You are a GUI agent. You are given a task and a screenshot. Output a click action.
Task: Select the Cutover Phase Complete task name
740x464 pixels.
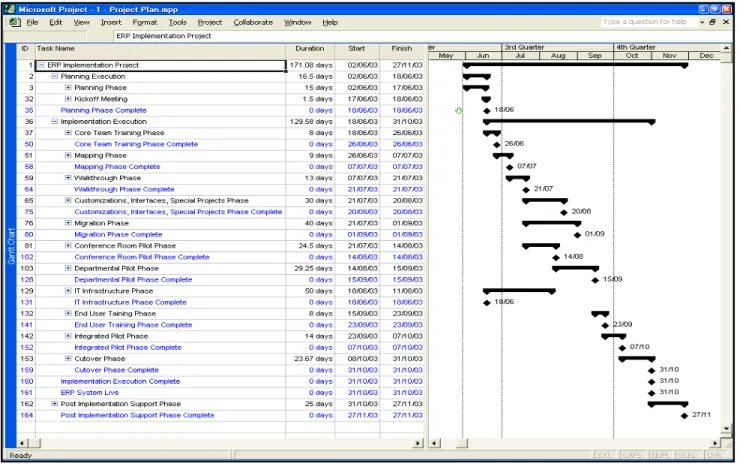(x=117, y=370)
